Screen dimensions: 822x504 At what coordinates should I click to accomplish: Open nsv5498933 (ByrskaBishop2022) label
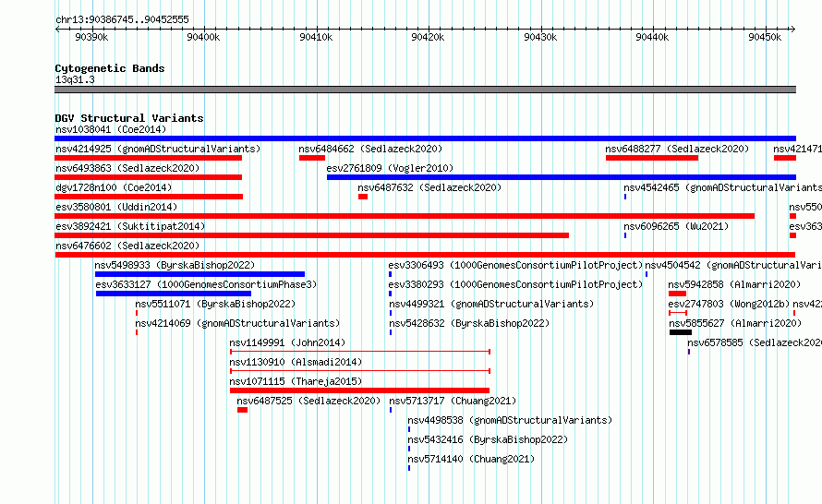tap(175, 265)
